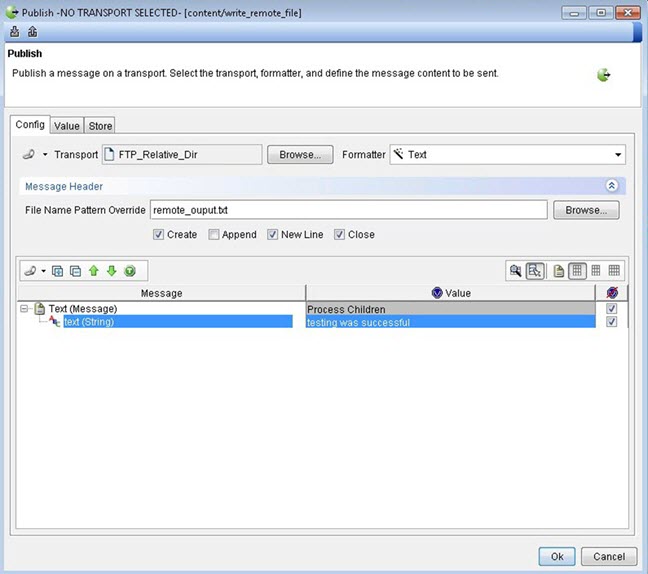Click the Value column header
The height and width of the screenshot is (574, 648).
pyautogui.click(x=451, y=293)
